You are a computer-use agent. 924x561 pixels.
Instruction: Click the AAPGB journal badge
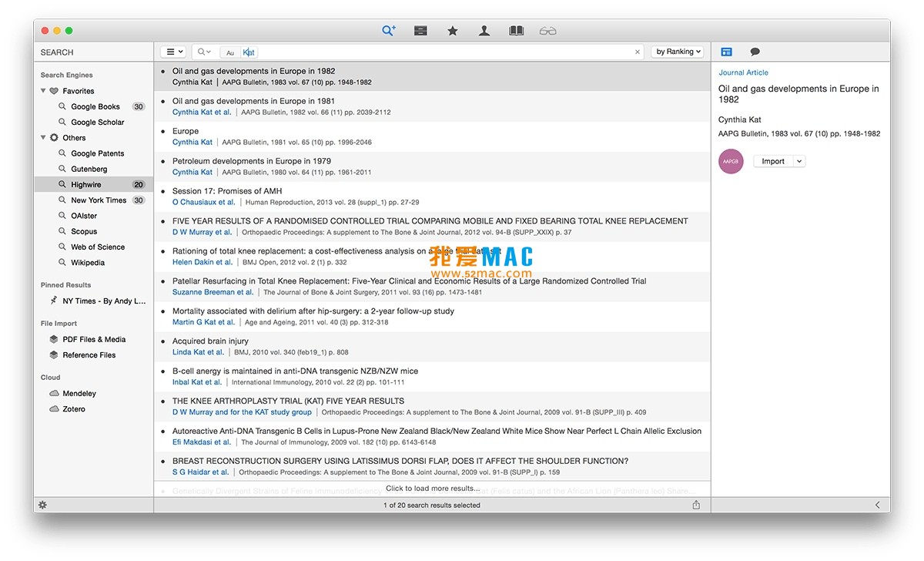[x=731, y=161]
